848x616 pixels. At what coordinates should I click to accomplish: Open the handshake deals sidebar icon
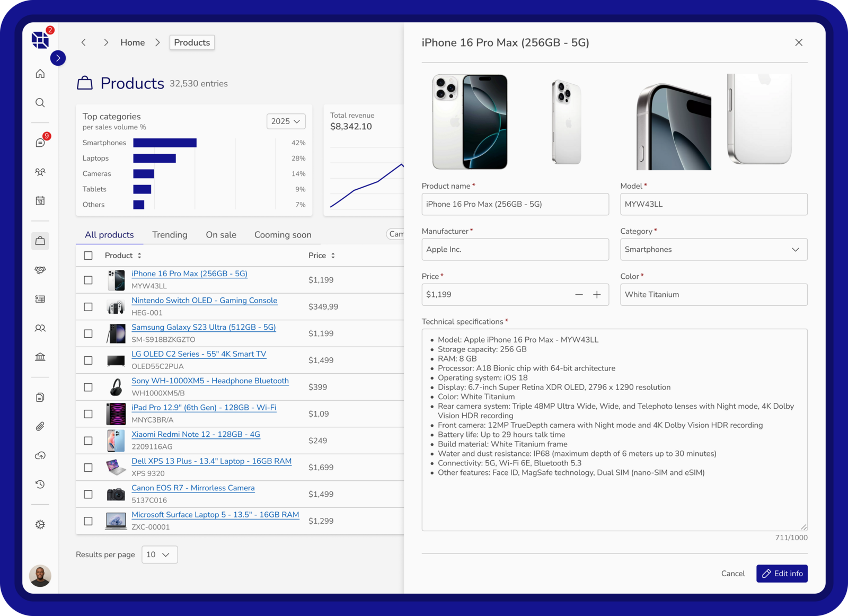(x=40, y=270)
